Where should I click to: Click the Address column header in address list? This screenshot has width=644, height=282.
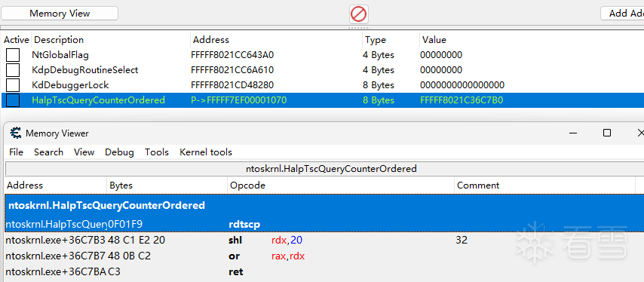click(211, 40)
